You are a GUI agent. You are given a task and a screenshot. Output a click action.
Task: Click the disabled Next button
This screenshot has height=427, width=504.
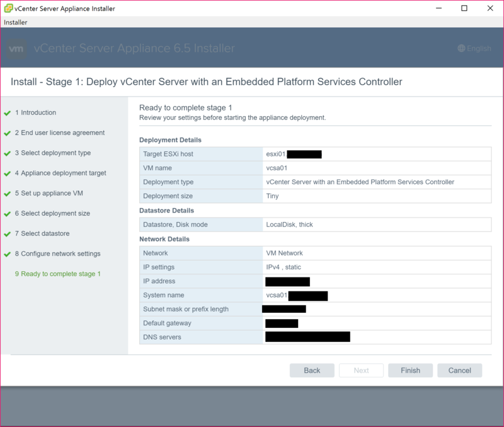pyautogui.click(x=361, y=370)
